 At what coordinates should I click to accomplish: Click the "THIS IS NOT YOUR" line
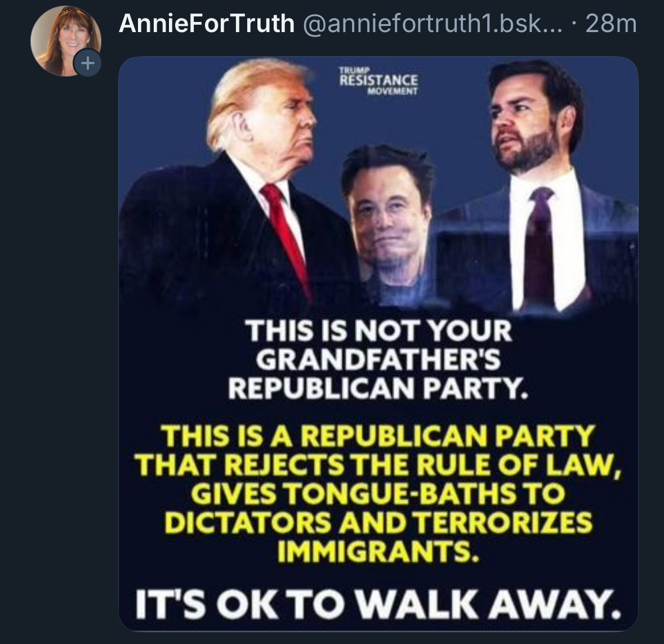(378, 330)
